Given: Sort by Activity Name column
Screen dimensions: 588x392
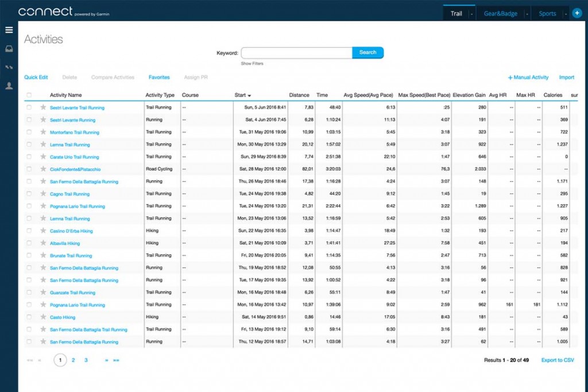Looking at the screenshot, I should [65, 95].
